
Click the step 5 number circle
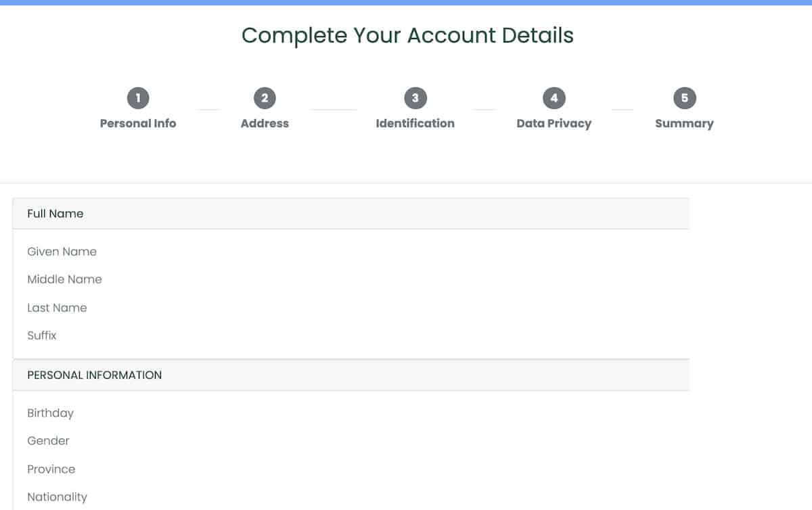click(684, 98)
